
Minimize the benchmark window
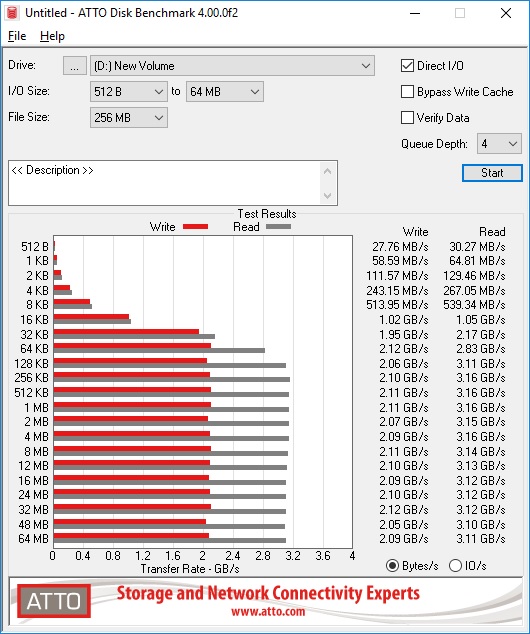click(415, 13)
